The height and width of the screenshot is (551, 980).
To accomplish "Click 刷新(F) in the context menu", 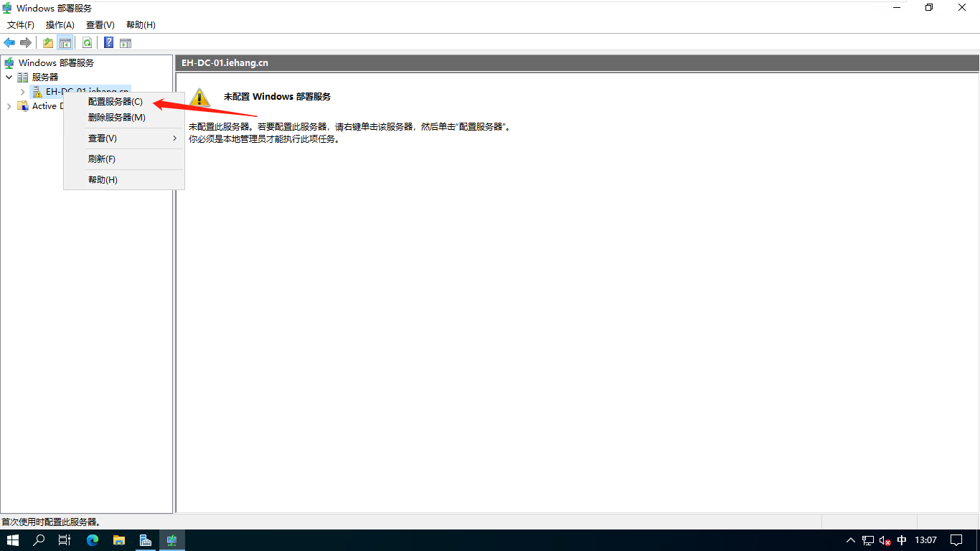I will coord(102,159).
